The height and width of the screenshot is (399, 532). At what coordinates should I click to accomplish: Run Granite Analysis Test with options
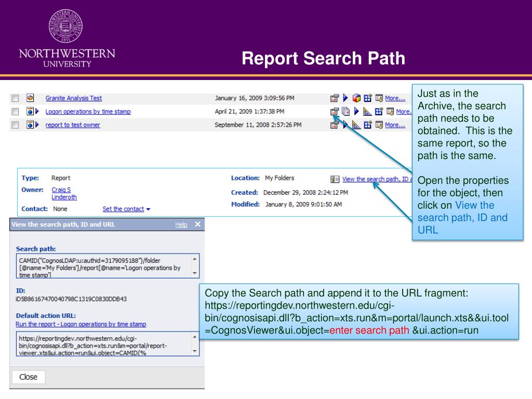coord(345,98)
